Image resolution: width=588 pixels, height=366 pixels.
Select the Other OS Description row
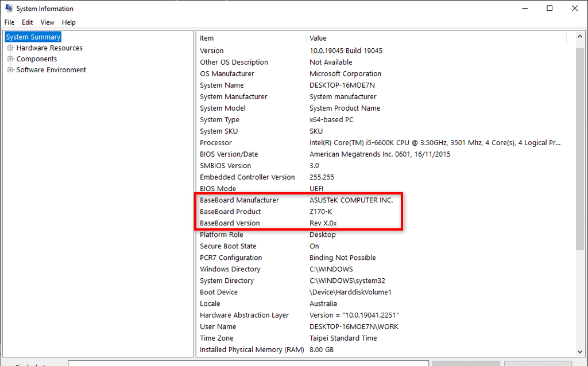pos(382,62)
